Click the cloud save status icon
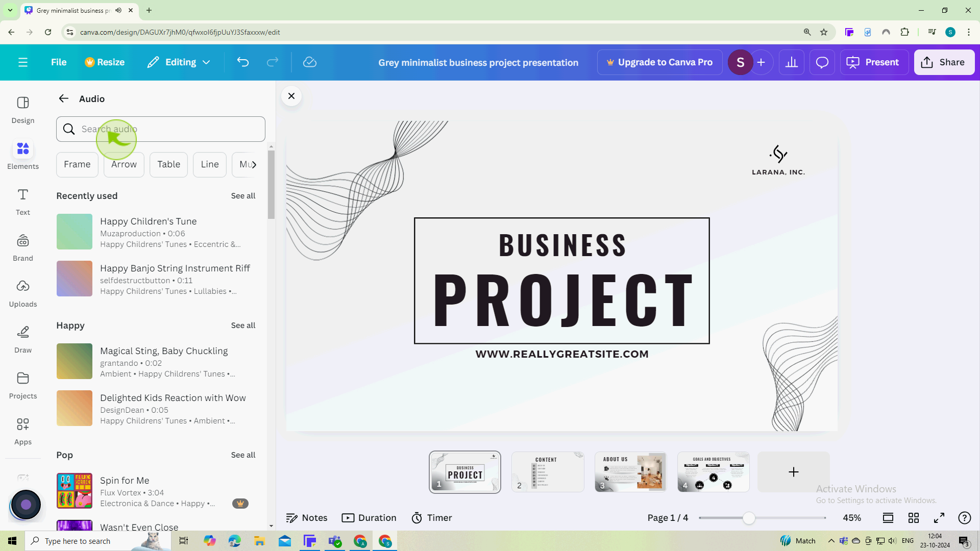The width and height of the screenshot is (980, 551). pyautogui.click(x=310, y=62)
